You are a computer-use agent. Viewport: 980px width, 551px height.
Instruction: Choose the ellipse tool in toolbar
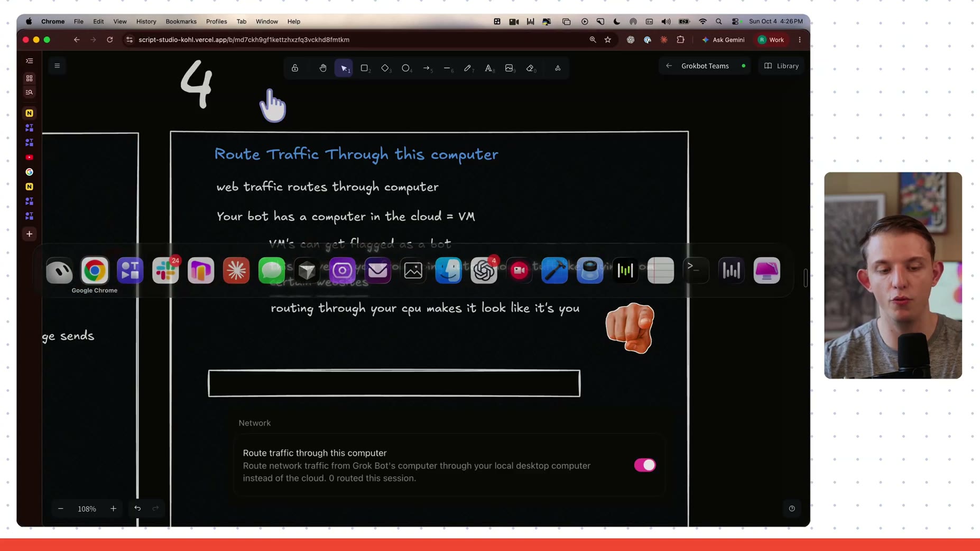pos(406,68)
